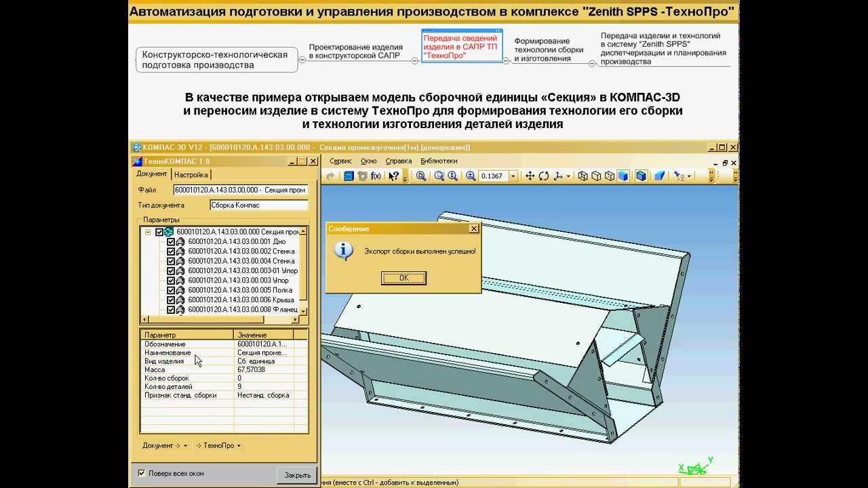The width and height of the screenshot is (868, 488).
Task: Open the blue model manager toolbar icon
Action: click(349, 176)
